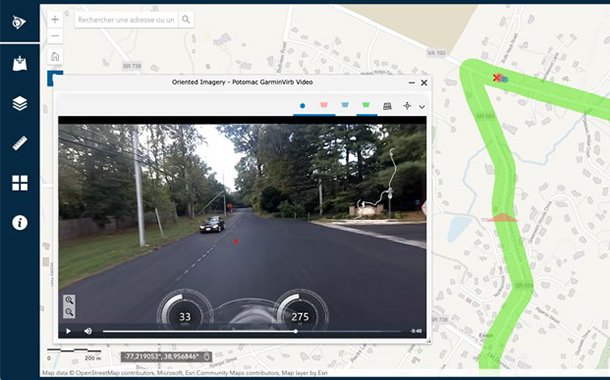Go to the default home extent
This screenshot has width=610, height=380.
pyautogui.click(x=55, y=57)
